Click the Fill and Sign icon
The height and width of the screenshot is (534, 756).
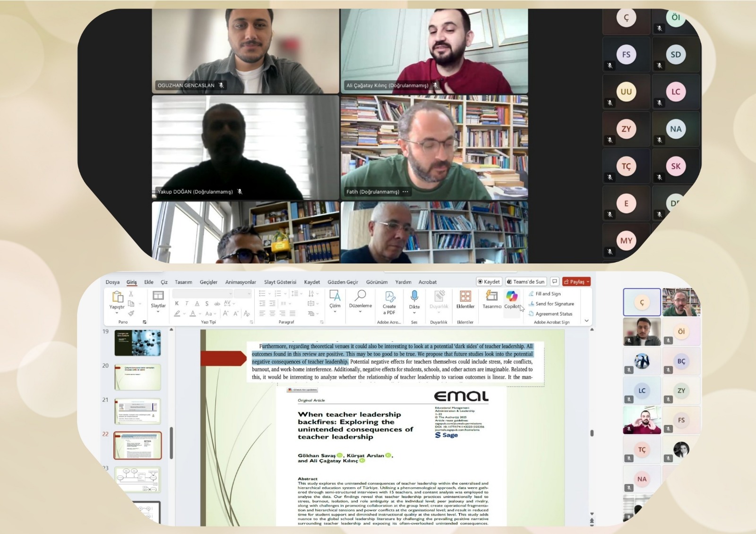pos(532,294)
